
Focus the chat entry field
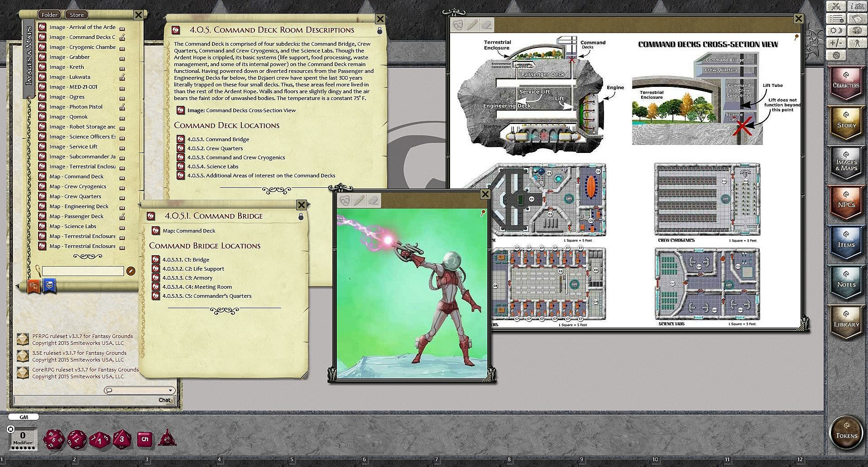click(x=94, y=400)
